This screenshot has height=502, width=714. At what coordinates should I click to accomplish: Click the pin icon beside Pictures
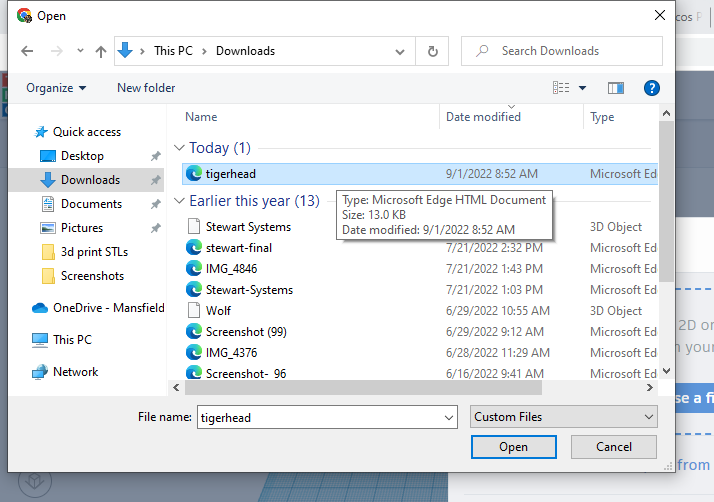coord(156,228)
